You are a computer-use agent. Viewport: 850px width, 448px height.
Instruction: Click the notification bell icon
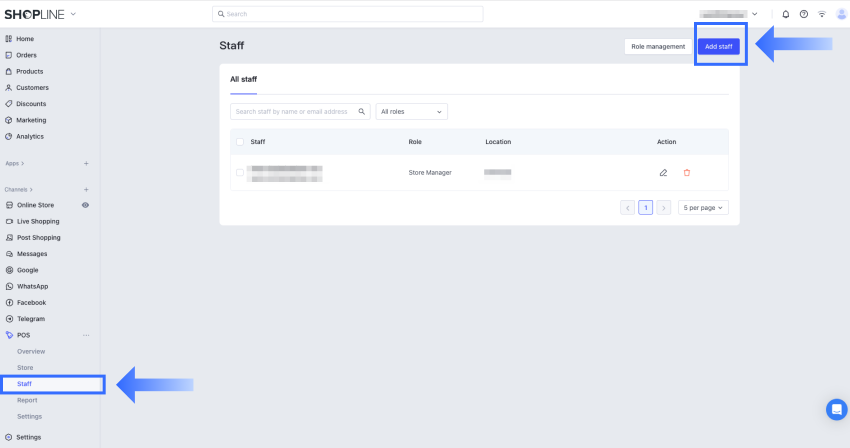point(785,14)
